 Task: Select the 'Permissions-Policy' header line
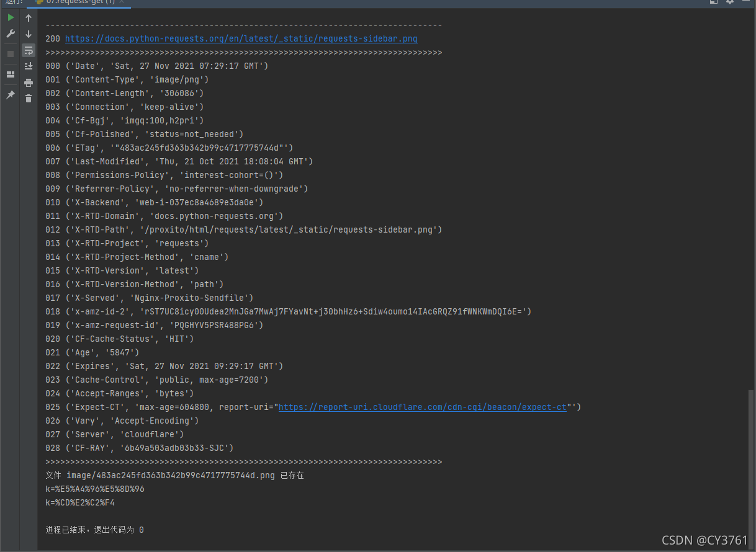[x=164, y=175]
